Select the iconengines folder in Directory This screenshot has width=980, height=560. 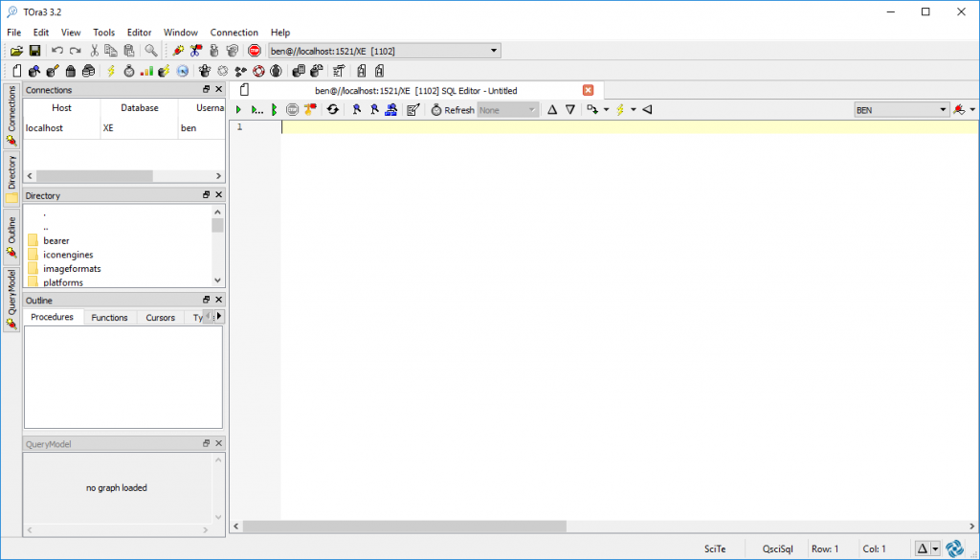pos(68,255)
